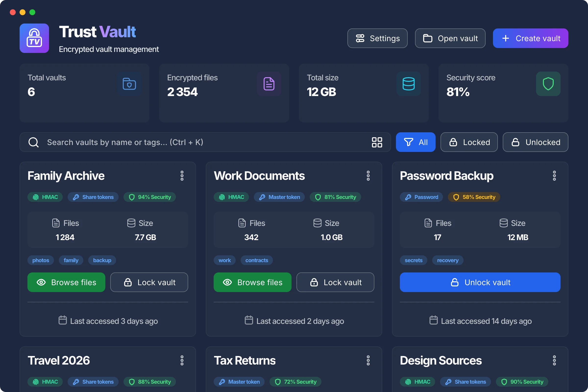
Task: Click Design Sources Share tokens badge
Action: [465, 382]
